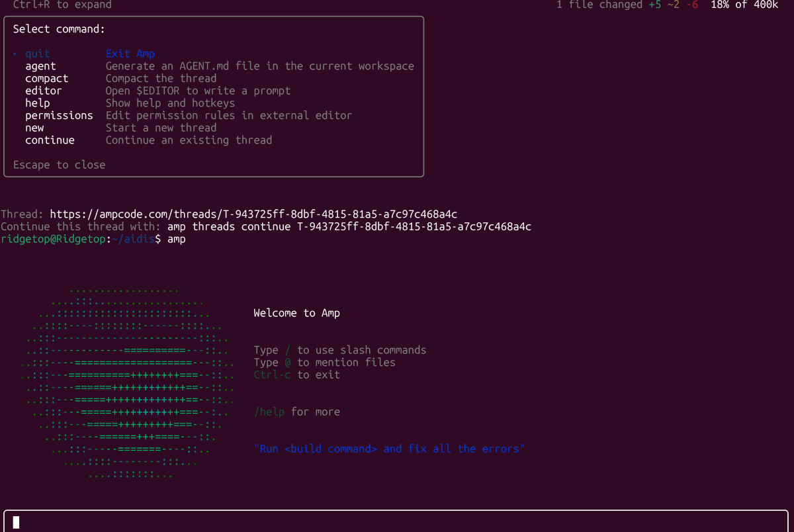Click the 'Select command:' heading
Screen dimensions: 794x532
tap(60, 29)
